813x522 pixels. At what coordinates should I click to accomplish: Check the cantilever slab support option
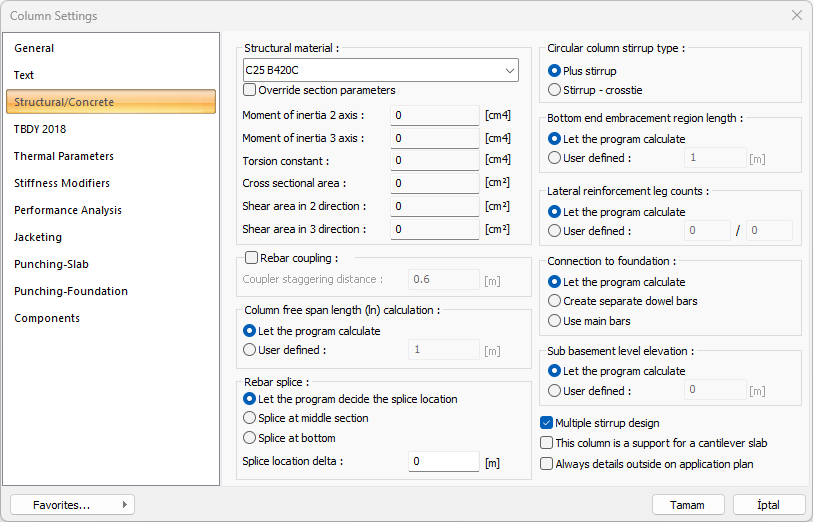tap(547, 443)
